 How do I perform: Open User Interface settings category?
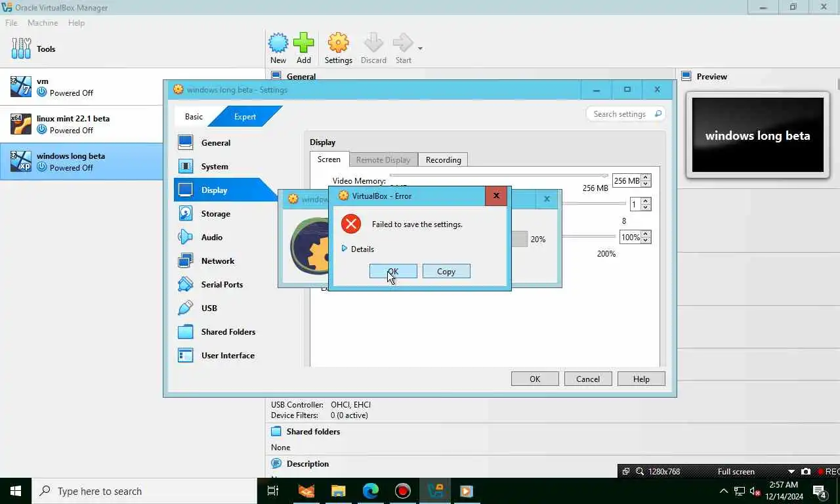click(228, 355)
